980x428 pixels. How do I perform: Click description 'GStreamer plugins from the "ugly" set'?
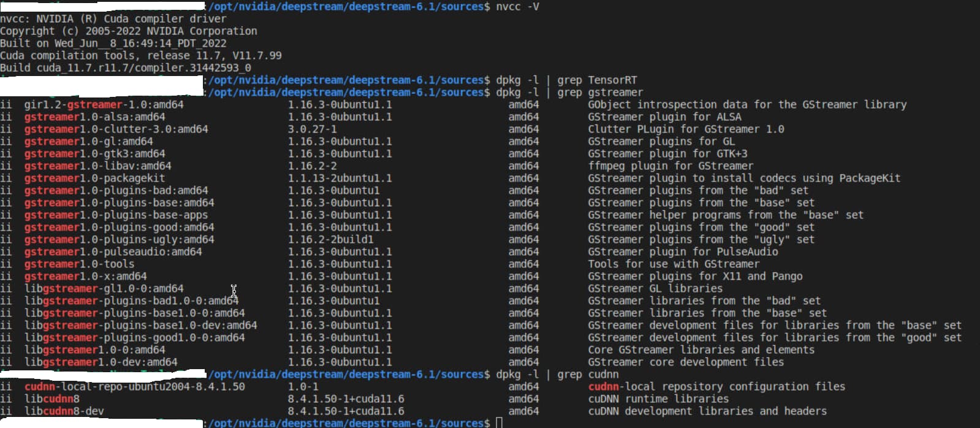[x=701, y=240]
